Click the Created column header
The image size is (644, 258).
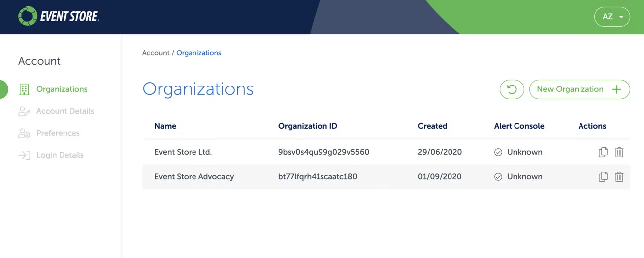tap(432, 126)
